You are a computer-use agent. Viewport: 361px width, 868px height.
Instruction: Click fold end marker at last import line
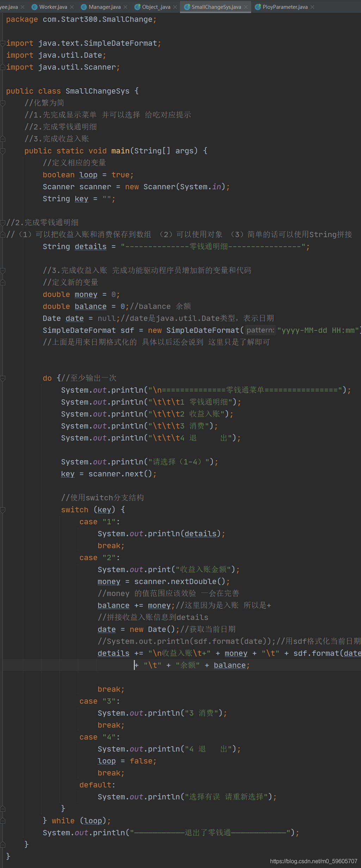click(x=3, y=67)
